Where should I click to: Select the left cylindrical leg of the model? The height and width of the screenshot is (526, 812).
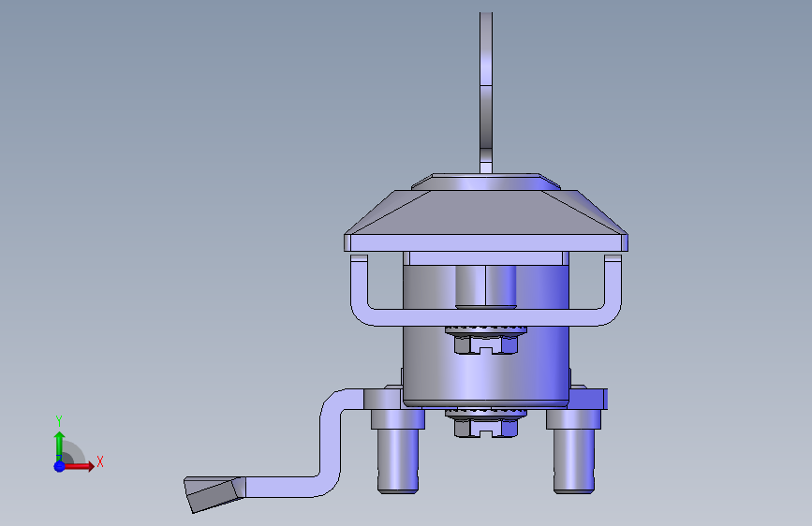click(x=398, y=451)
